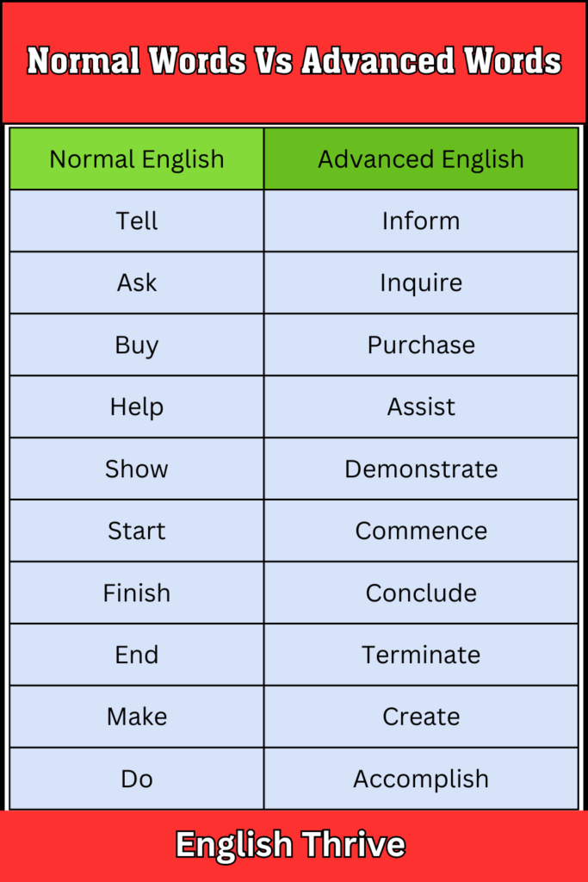Select the 'Start' cell

point(137,531)
